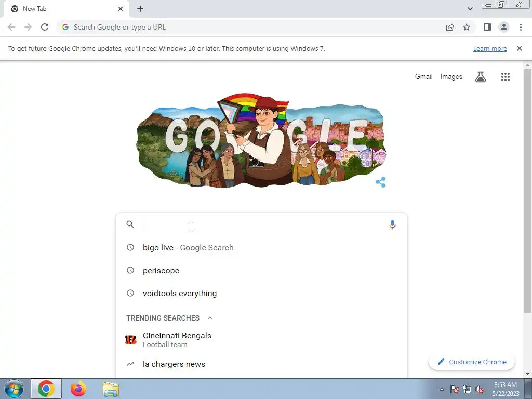Open Google Images link
The height and width of the screenshot is (399, 532).
[451, 77]
